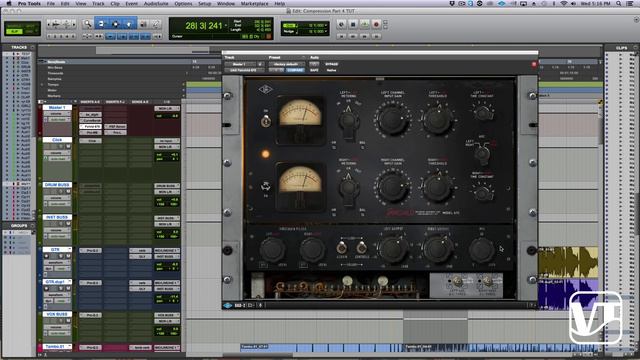This screenshot has height=360, width=640.
Task: Turn the Left metering selector switch
Action: pos(348,120)
